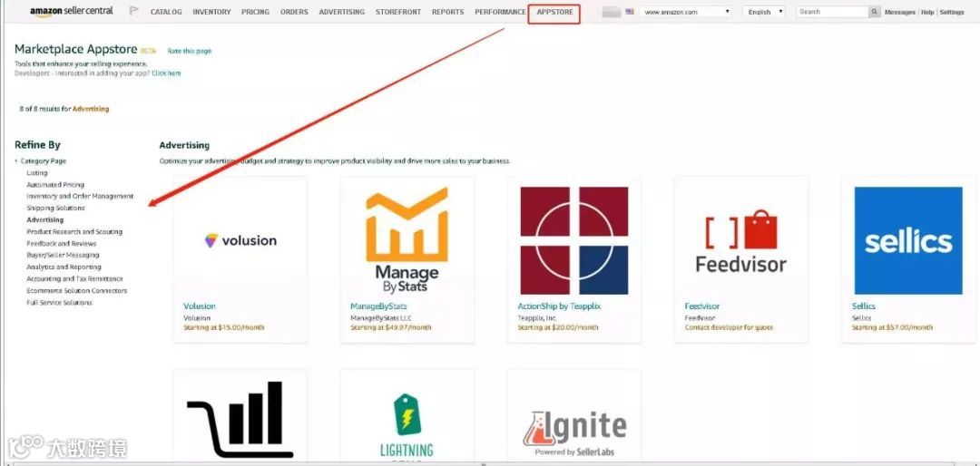
Task: Open the PERFORMANCE menu
Action: (500, 12)
